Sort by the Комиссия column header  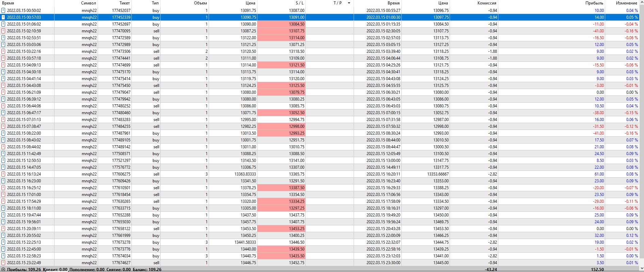pyautogui.click(x=487, y=3)
